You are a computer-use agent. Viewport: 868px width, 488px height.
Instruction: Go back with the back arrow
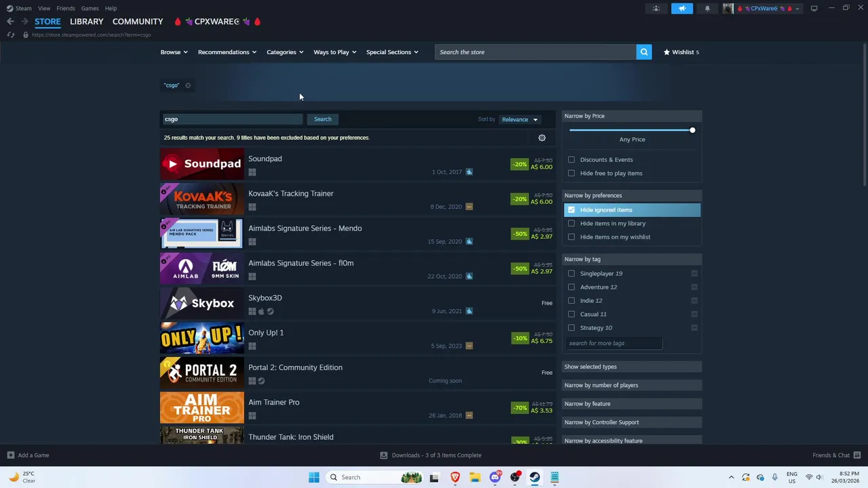point(10,22)
